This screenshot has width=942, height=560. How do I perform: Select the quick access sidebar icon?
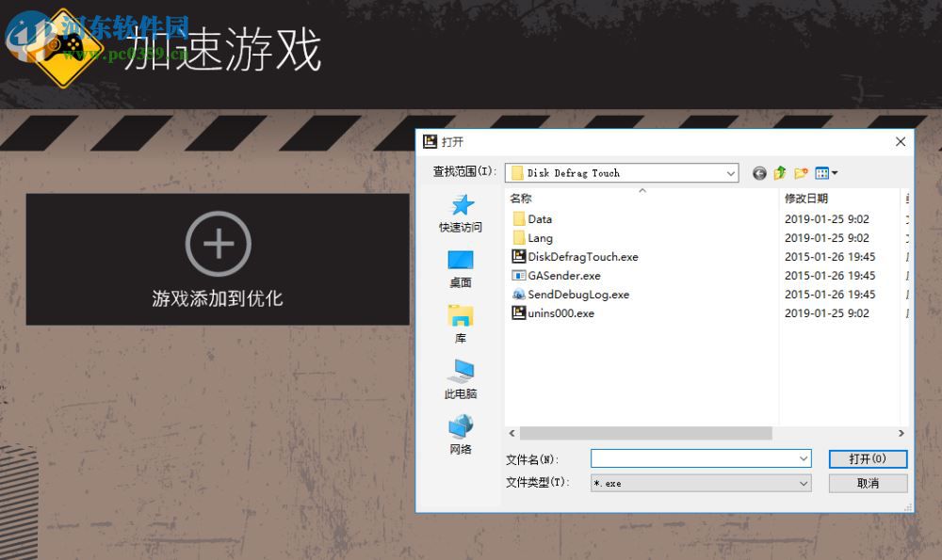click(x=461, y=206)
